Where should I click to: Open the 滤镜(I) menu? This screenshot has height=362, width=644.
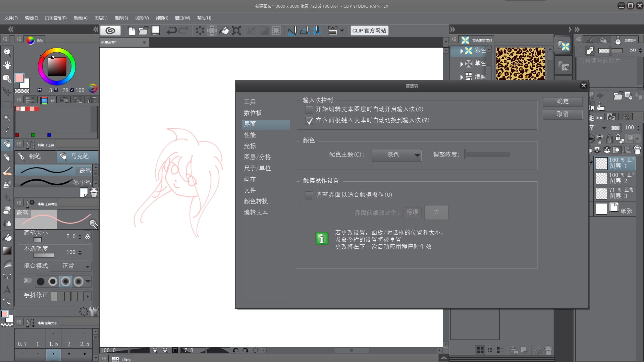coord(162,18)
